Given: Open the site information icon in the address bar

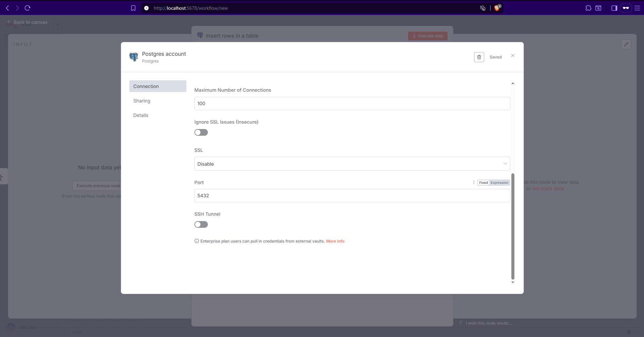Looking at the screenshot, I should pos(146,8).
